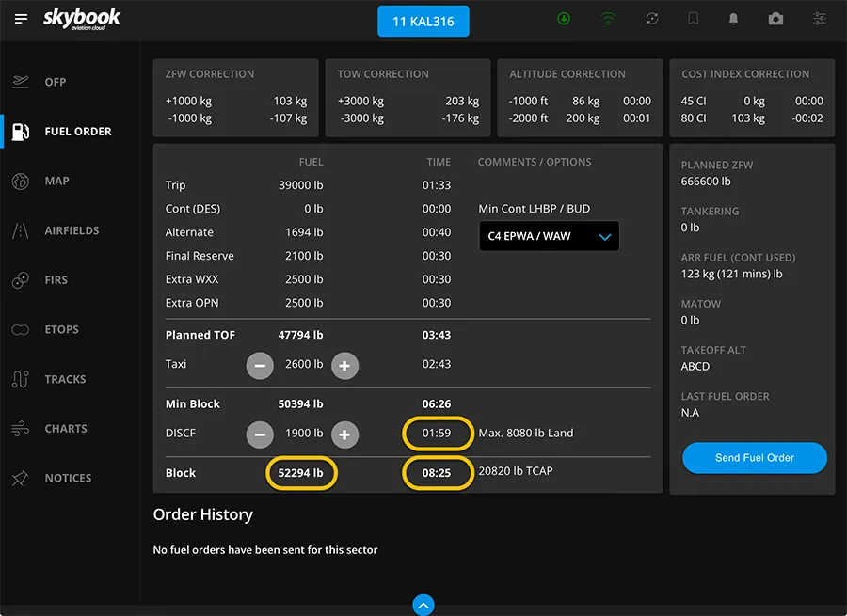This screenshot has height=616, width=847.
Task: Increase Taxi fuel with plus button
Action: pyautogui.click(x=344, y=365)
